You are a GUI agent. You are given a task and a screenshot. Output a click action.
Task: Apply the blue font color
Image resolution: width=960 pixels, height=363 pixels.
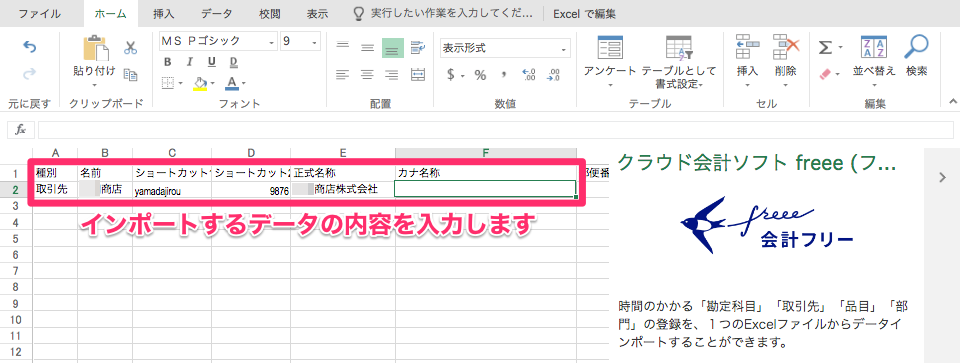231,83
